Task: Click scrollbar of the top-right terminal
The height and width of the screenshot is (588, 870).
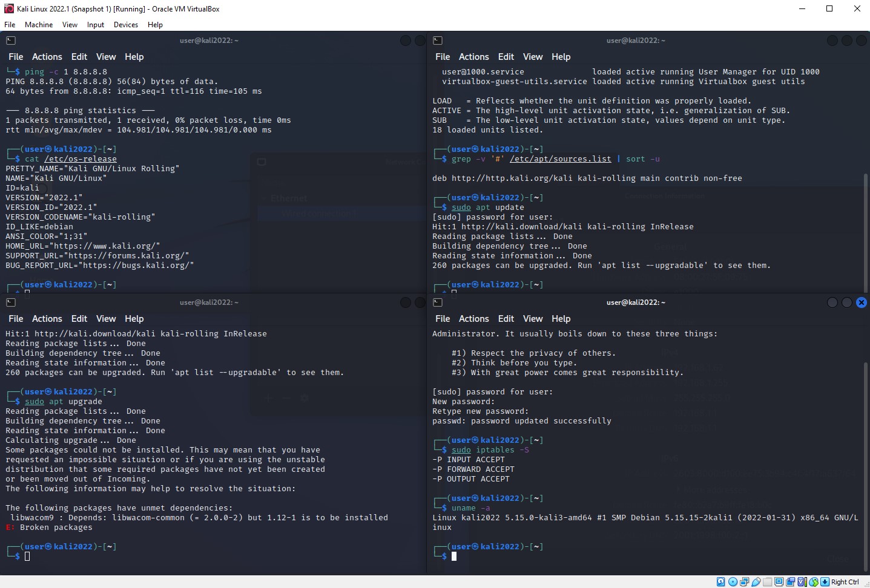Action: pos(866,230)
